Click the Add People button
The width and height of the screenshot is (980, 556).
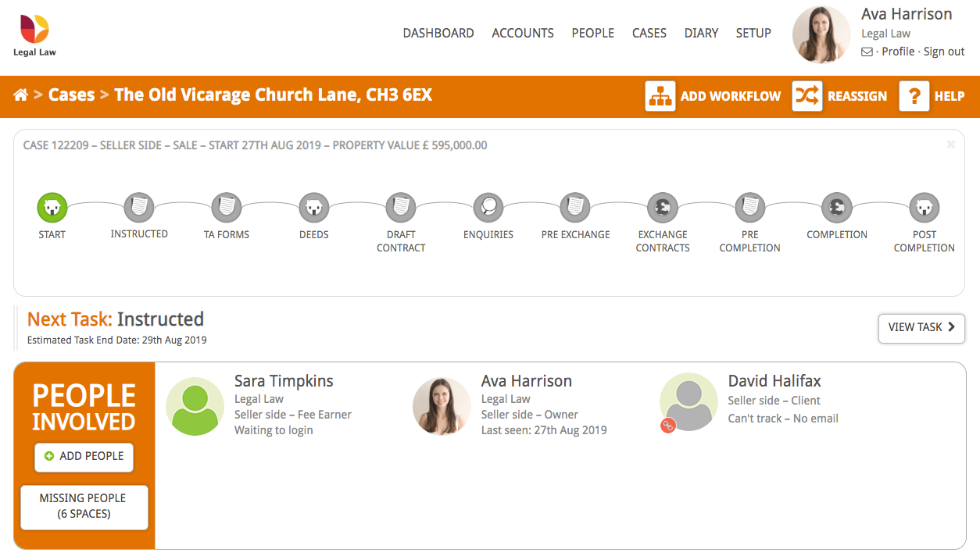[x=84, y=456]
